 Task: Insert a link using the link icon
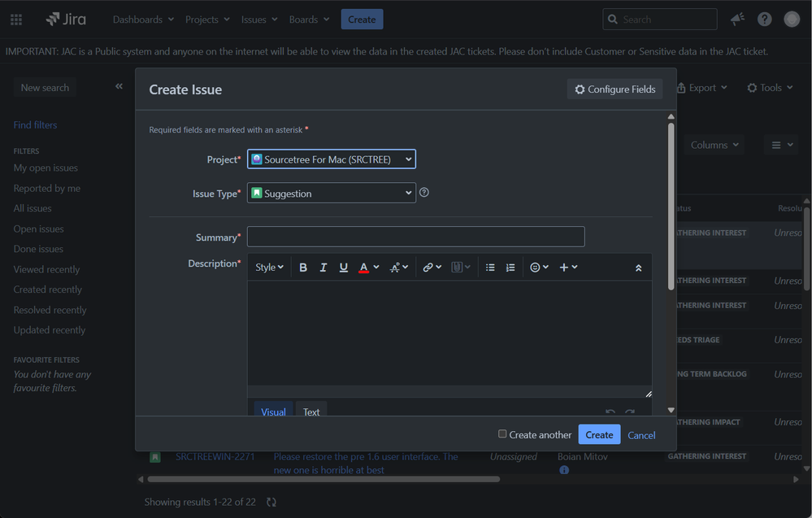pos(432,268)
